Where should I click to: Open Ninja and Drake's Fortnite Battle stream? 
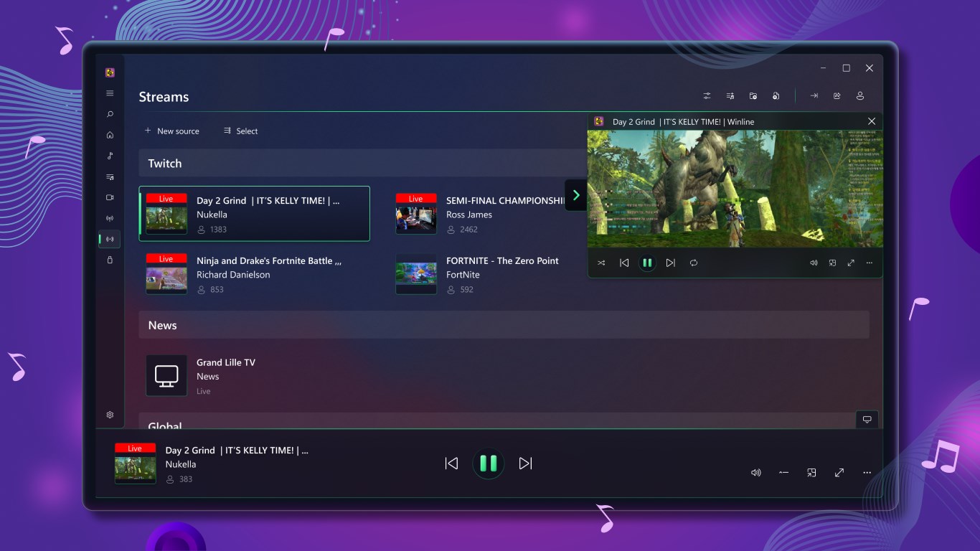coord(255,274)
